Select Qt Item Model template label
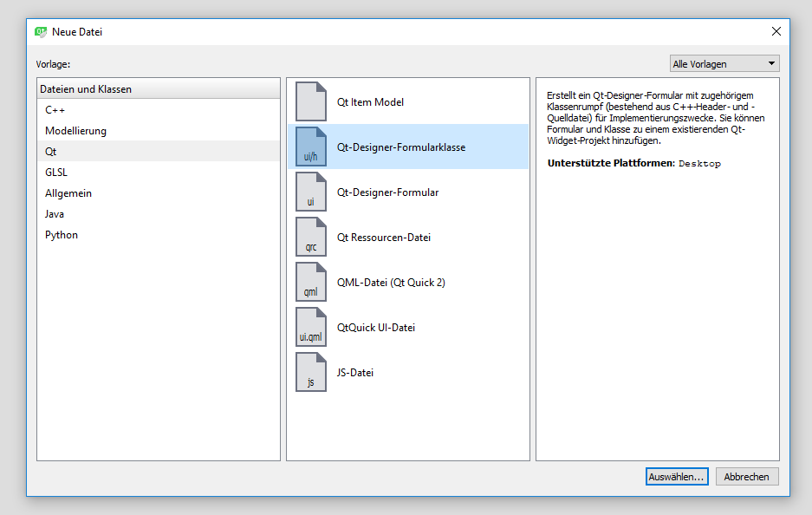812x515 pixels. click(x=370, y=102)
